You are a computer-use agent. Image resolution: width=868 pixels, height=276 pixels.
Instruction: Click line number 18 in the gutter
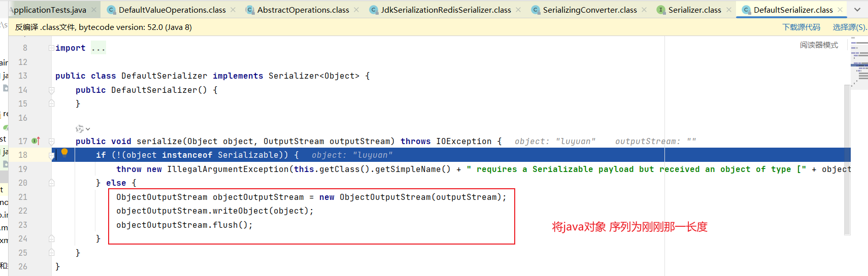coord(23,155)
